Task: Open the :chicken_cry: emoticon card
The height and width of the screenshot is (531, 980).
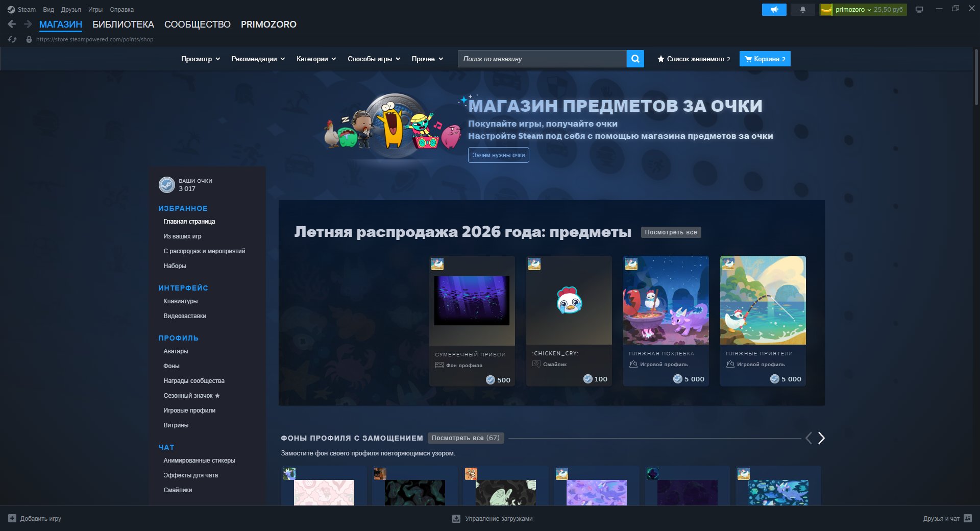Action: 569,321
